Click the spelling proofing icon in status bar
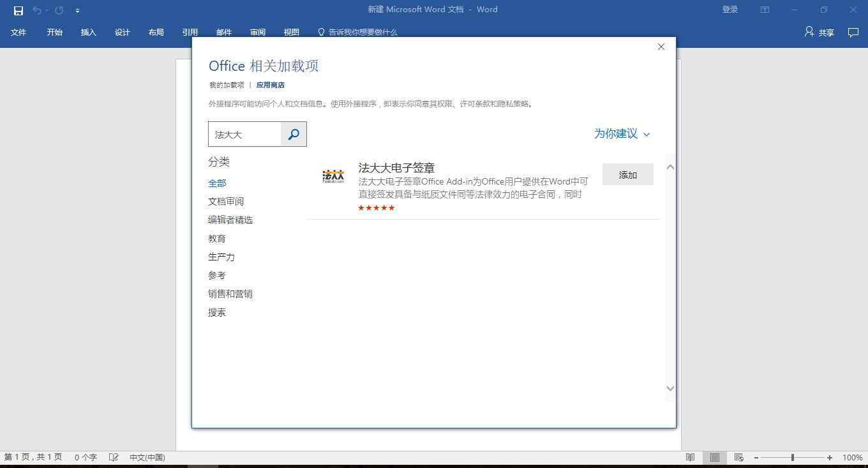Image resolution: width=868 pixels, height=468 pixels. click(114, 457)
